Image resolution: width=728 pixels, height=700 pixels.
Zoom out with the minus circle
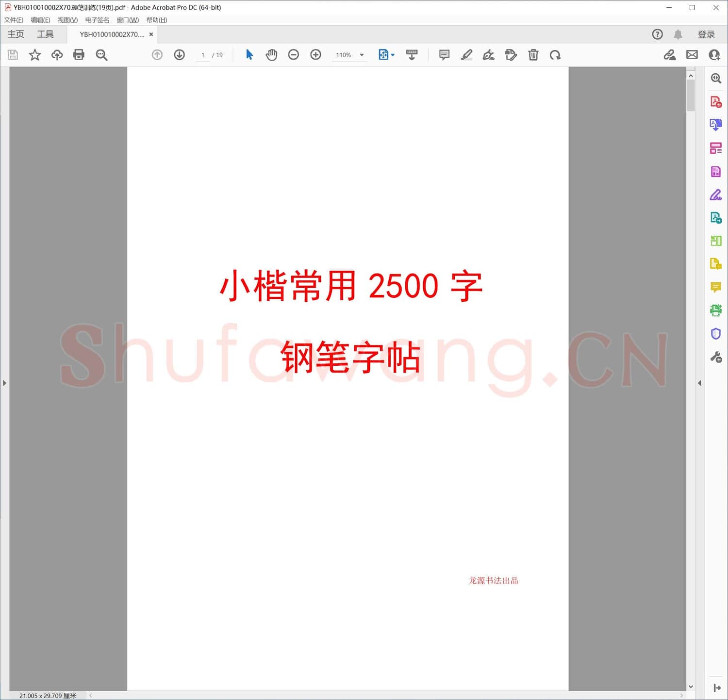(293, 55)
